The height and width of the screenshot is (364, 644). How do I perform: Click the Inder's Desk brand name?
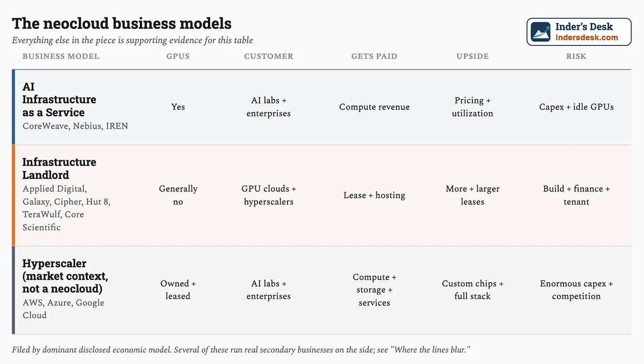tap(584, 27)
